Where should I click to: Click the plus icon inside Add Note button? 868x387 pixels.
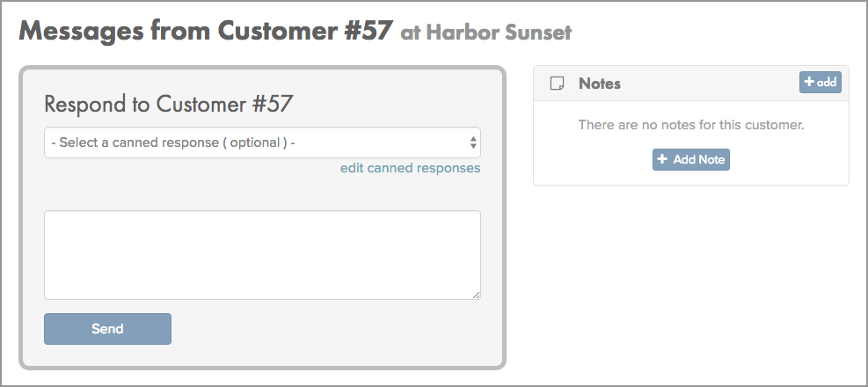click(x=662, y=159)
